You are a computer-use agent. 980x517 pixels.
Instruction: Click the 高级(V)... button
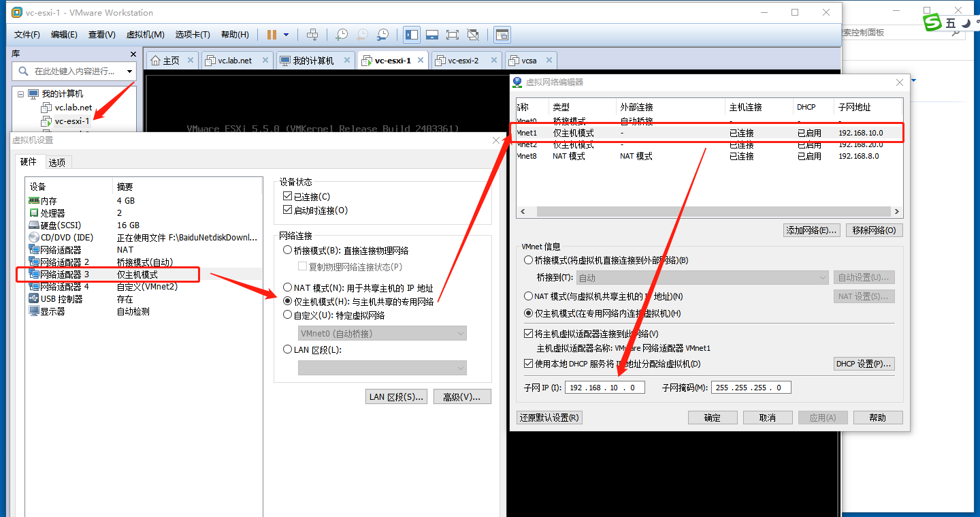coord(462,396)
